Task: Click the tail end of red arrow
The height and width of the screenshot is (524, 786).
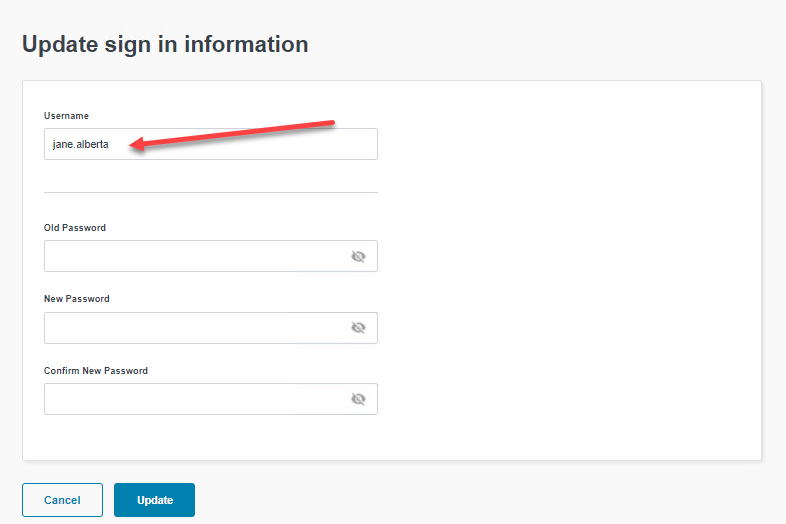Action: point(330,125)
